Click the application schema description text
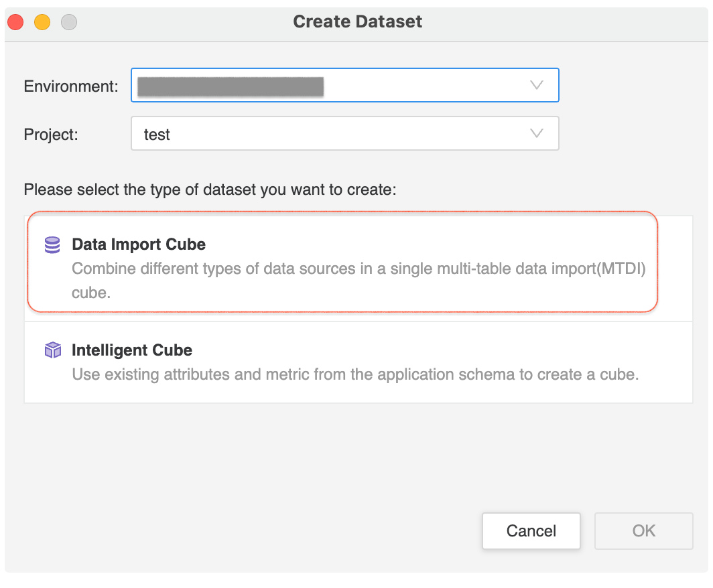This screenshot has width=713, height=588. pos(356,374)
